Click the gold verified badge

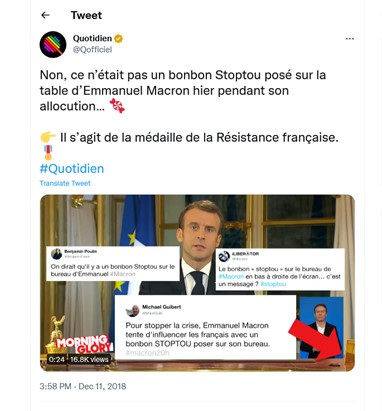pyautogui.click(x=118, y=38)
